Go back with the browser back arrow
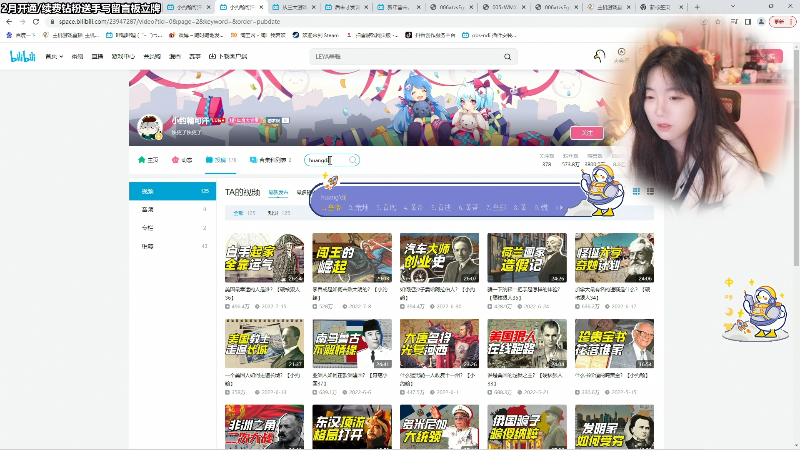The image size is (800, 450). (x=9, y=22)
